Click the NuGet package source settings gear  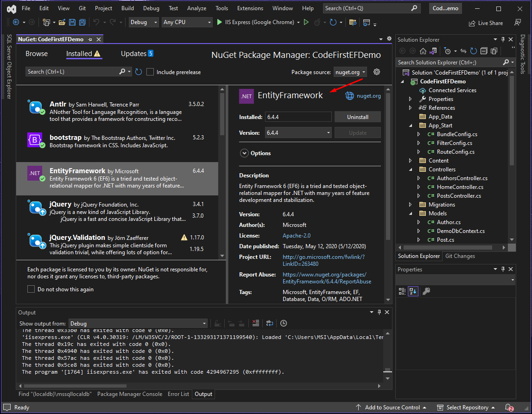click(x=376, y=72)
